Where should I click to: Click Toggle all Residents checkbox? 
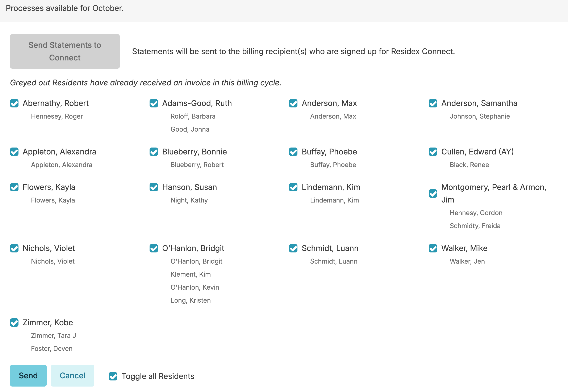[x=113, y=376]
